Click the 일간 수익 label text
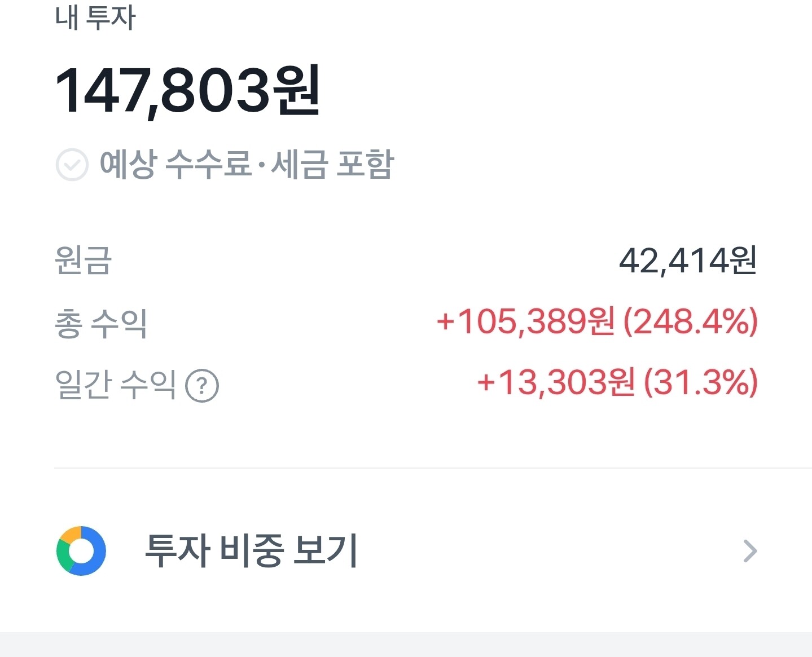Viewport: 812px width, 657px height. click(116, 385)
